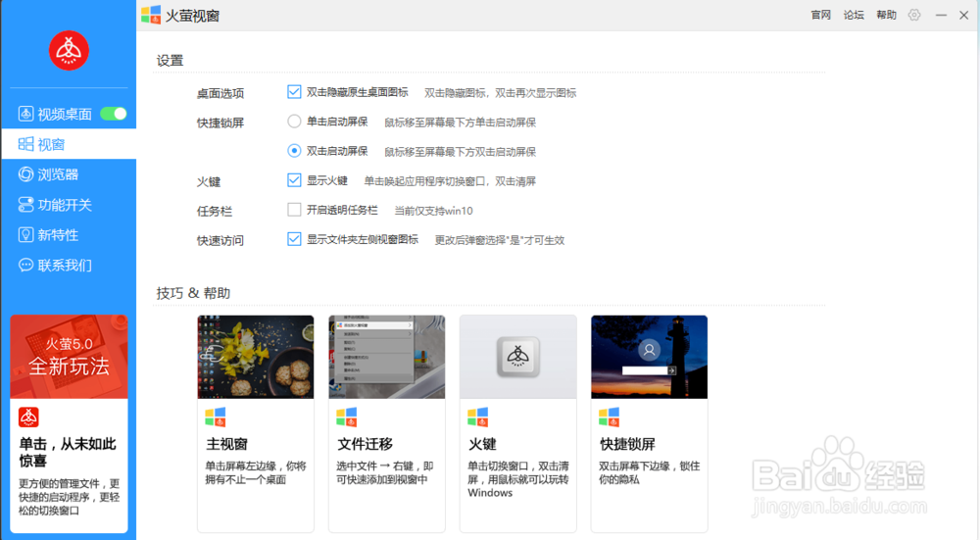The image size is (980, 540).
Task: Click the 桌面选项 setting label
Action: click(x=220, y=93)
